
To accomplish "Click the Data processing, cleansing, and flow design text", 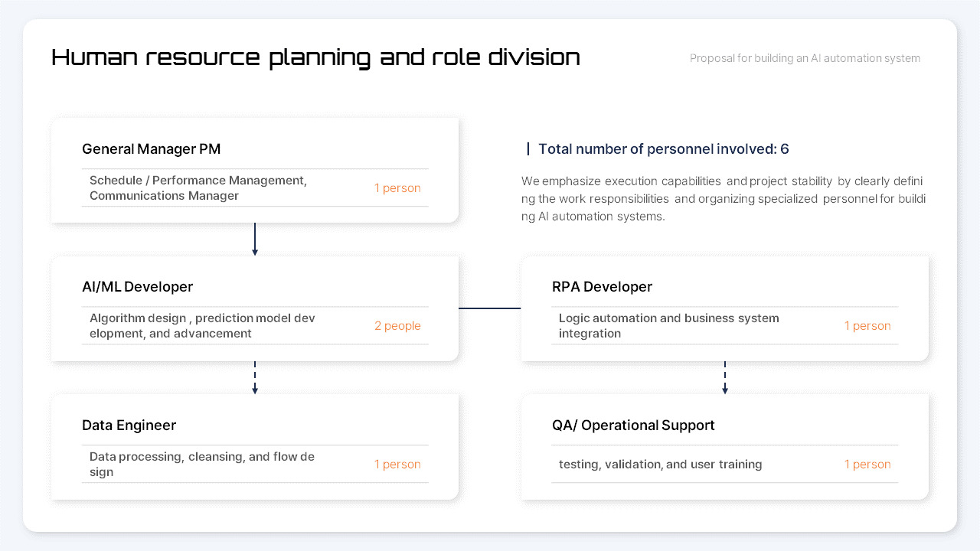I will click(x=202, y=464).
